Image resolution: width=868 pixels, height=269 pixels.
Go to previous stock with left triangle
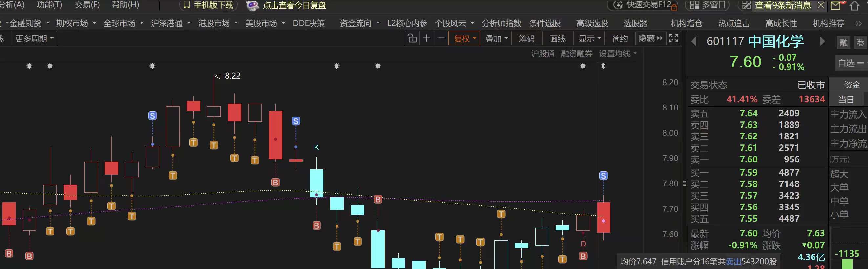tap(693, 42)
